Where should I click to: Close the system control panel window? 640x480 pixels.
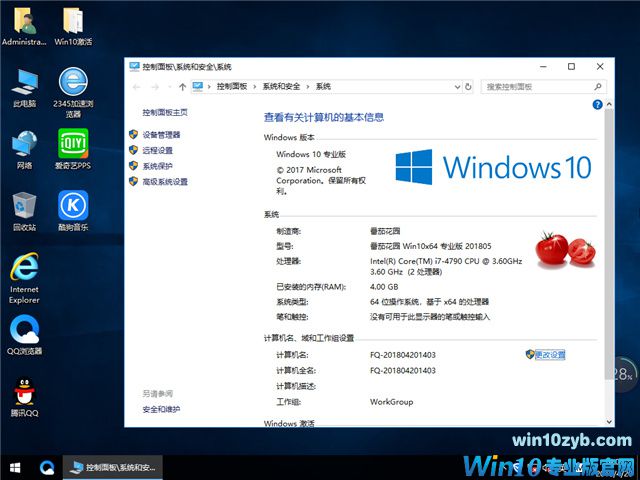(x=600, y=67)
